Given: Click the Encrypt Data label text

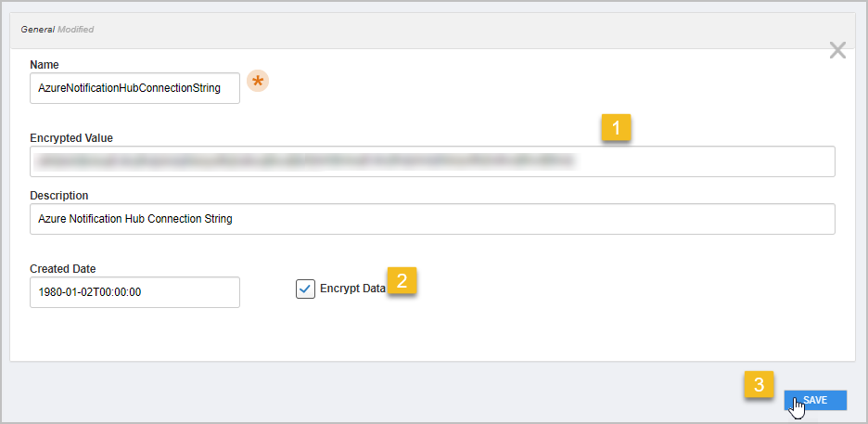Looking at the screenshot, I should pyautogui.click(x=352, y=289).
